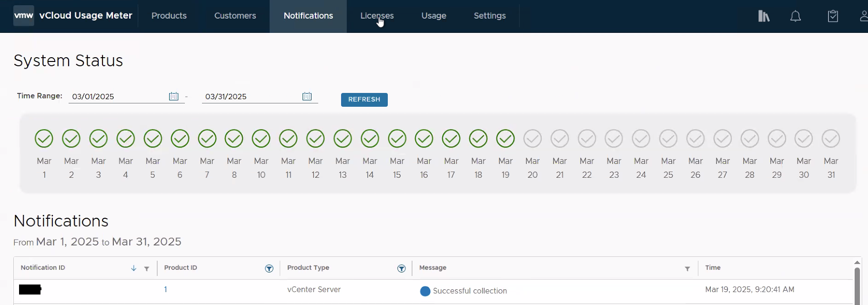Click the start date input field
The width and height of the screenshot is (868, 305).
[117, 96]
